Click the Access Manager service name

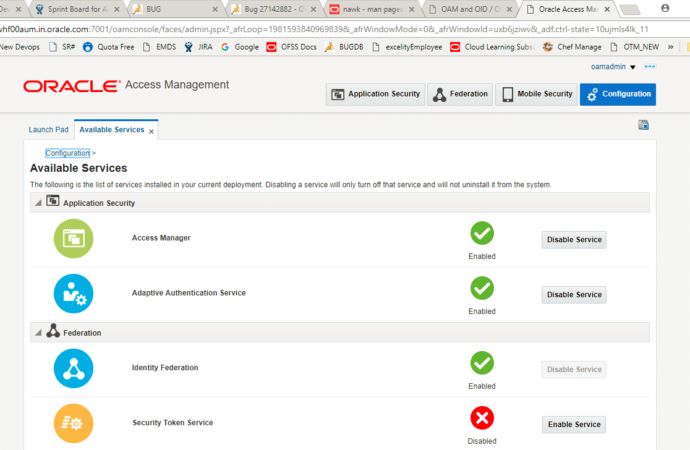[161, 238]
